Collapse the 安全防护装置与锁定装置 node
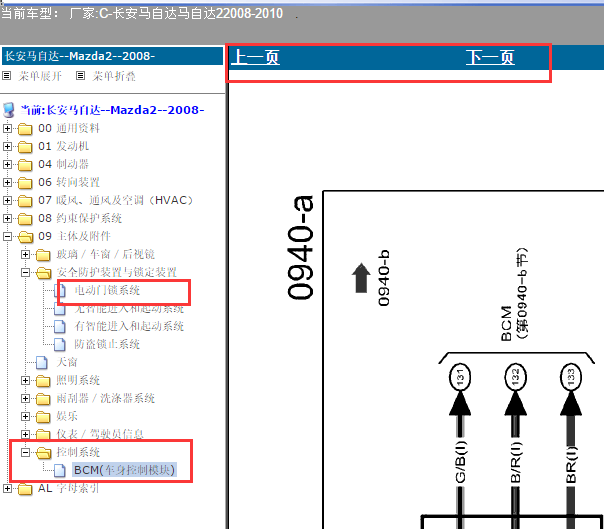Image resolution: width=604 pixels, height=529 pixels. coord(25,272)
